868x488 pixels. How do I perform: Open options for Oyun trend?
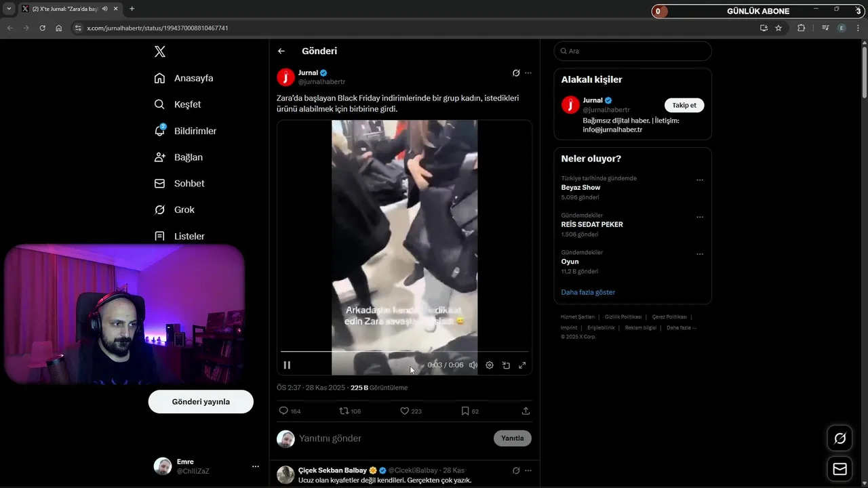[700, 255]
